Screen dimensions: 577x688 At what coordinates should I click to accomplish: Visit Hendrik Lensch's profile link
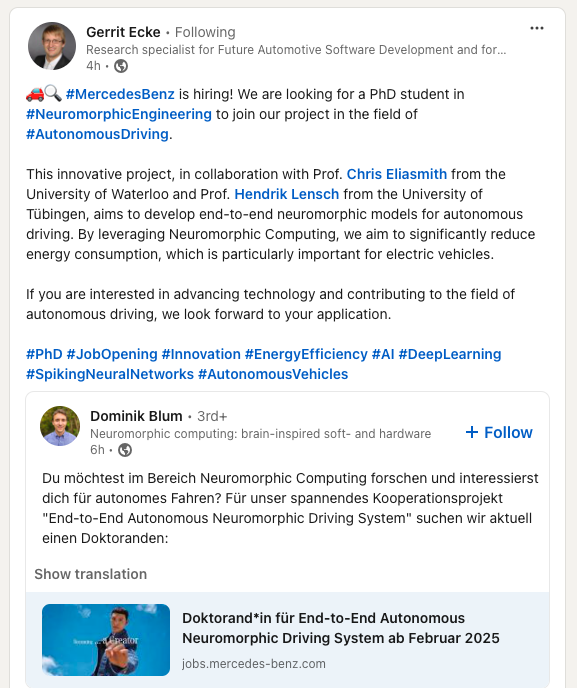click(x=287, y=194)
